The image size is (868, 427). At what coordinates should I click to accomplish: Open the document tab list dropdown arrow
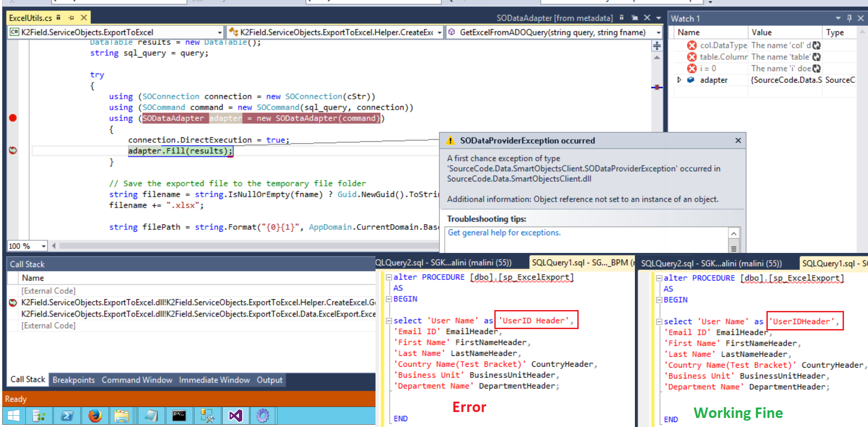point(658,18)
